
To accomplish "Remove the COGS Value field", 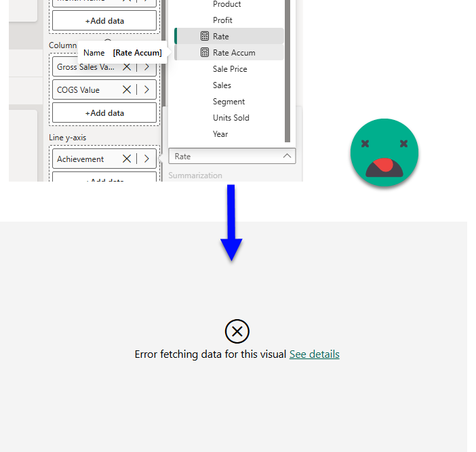I will click(127, 89).
